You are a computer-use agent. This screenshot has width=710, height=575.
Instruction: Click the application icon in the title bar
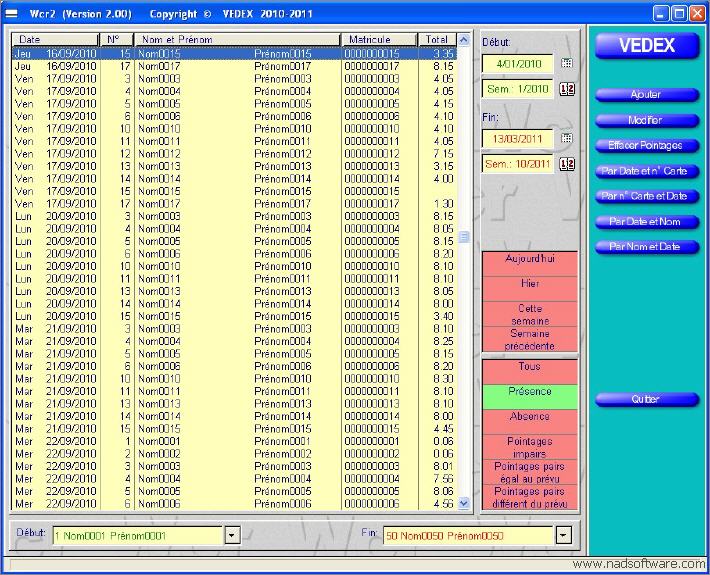(x=11, y=14)
